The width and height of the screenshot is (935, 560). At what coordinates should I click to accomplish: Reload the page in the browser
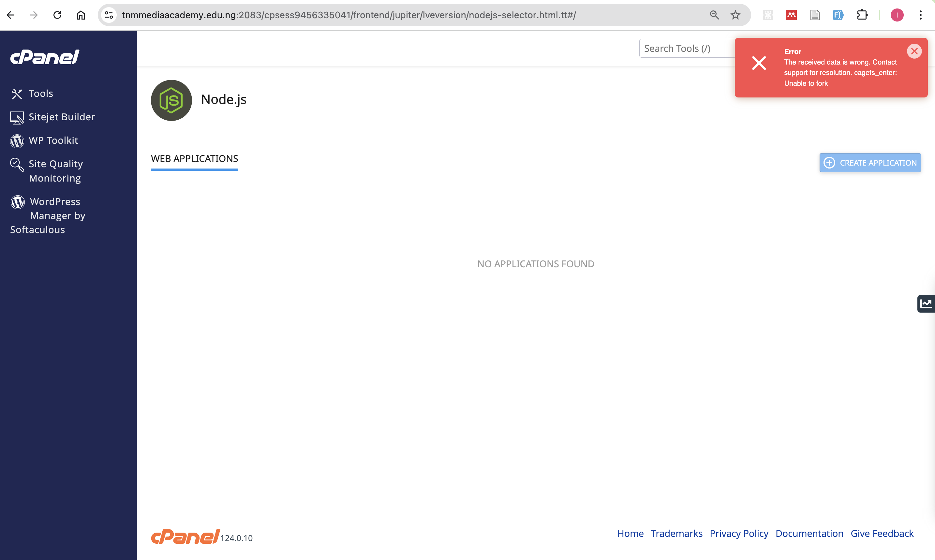click(57, 15)
